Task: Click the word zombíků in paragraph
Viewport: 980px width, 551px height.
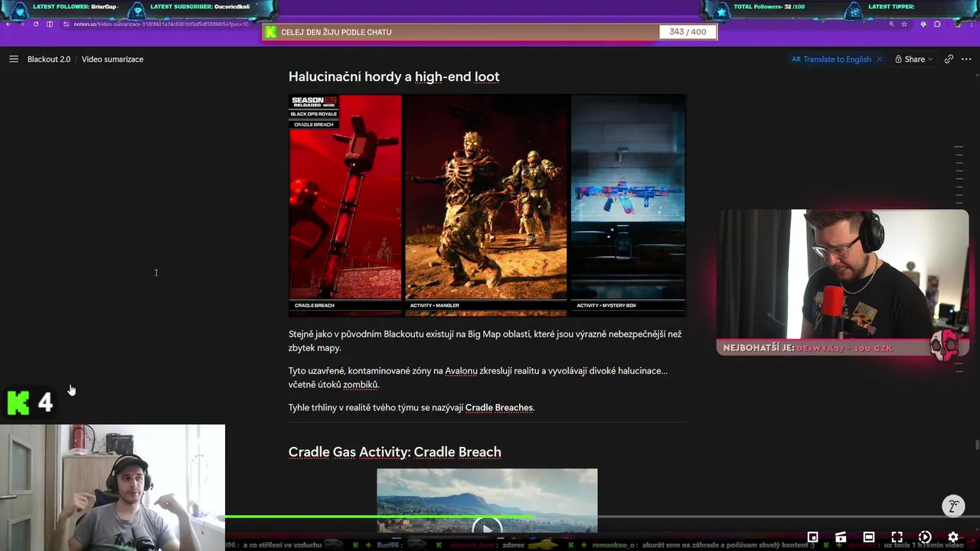Action: 361,384
